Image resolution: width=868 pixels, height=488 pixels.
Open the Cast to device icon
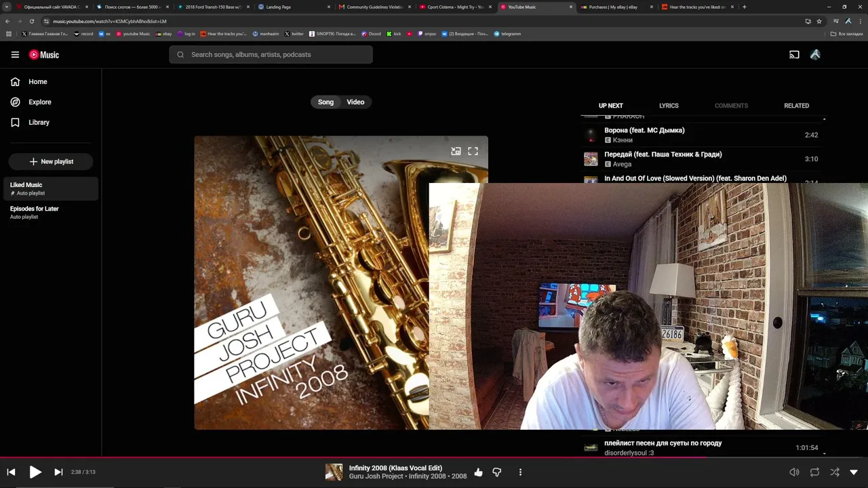tap(794, 55)
